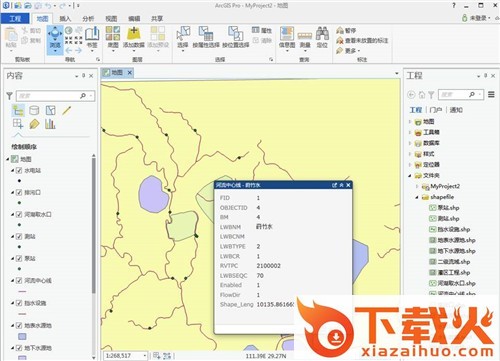Screen dimensions: 500x361
Task: Open the 分析 (Analysis) ribbon tab
Action: pos(88,19)
